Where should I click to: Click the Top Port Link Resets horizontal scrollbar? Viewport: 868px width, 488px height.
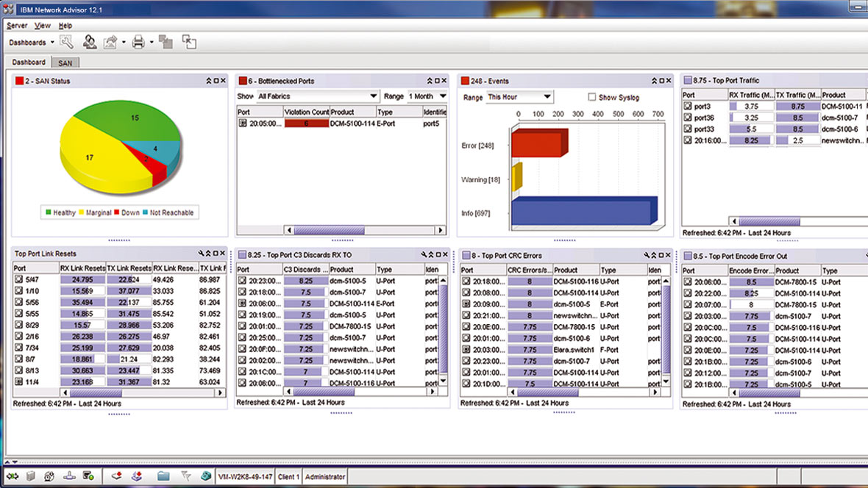110,393
